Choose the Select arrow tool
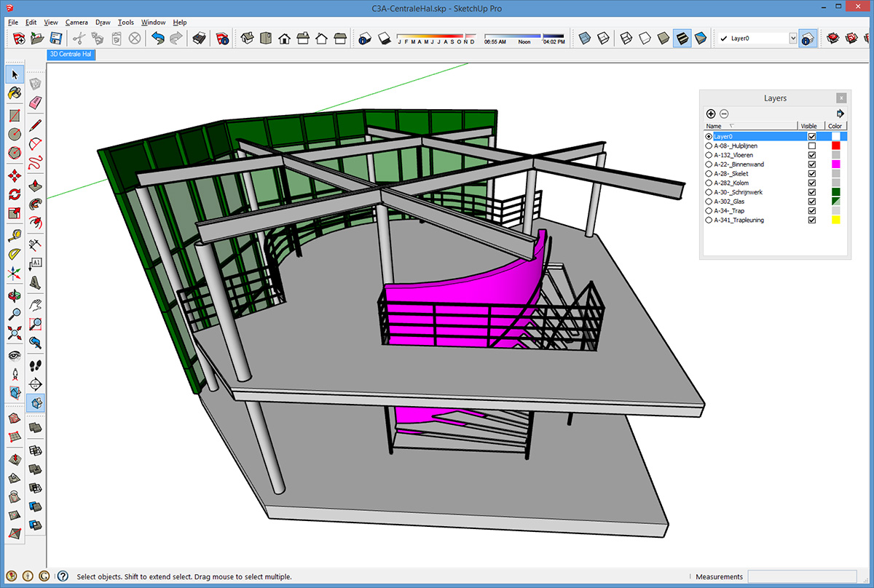 (x=15, y=74)
